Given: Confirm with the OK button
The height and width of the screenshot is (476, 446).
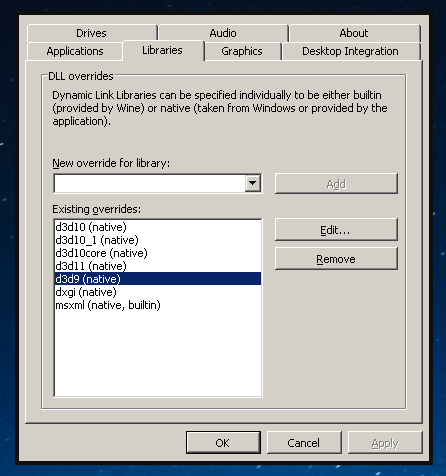Looking at the screenshot, I should tap(223, 443).
